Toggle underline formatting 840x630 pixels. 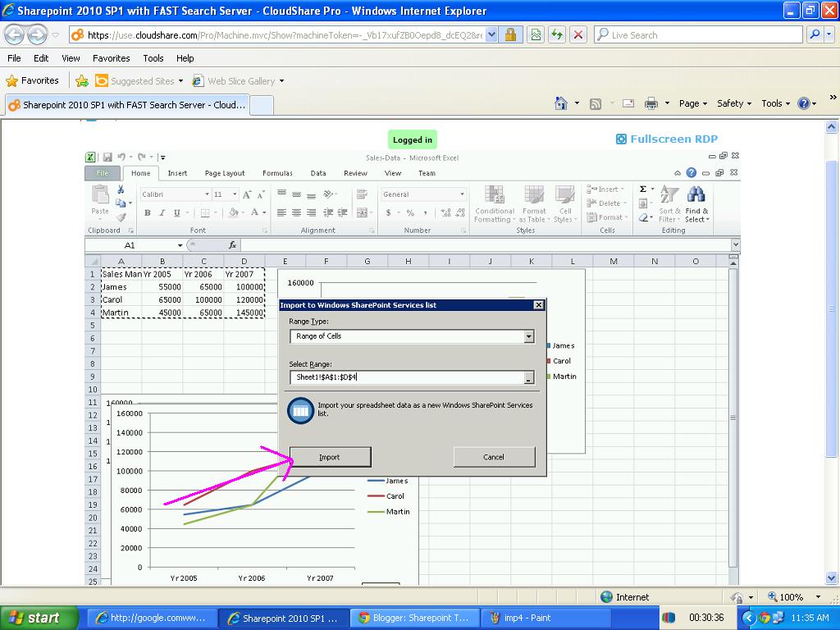[175, 212]
